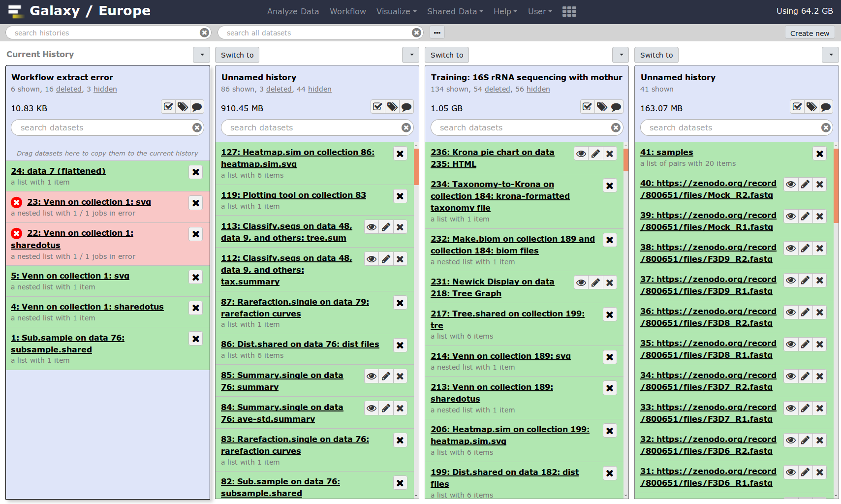This screenshot has width=841, height=504.
Task: Open the apps grid icon in the top bar
Action: (569, 11)
